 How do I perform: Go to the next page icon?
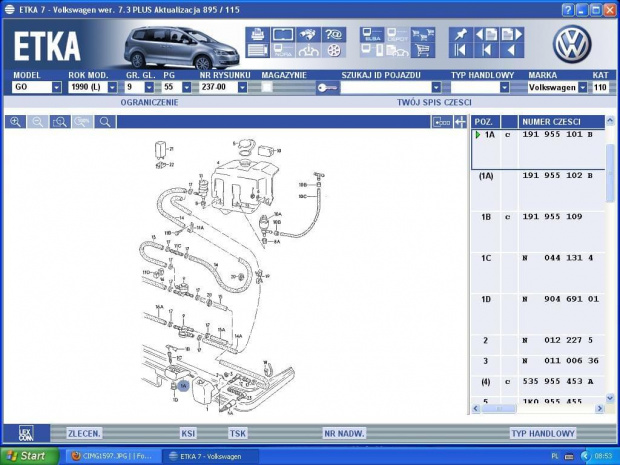(x=512, y=35)
